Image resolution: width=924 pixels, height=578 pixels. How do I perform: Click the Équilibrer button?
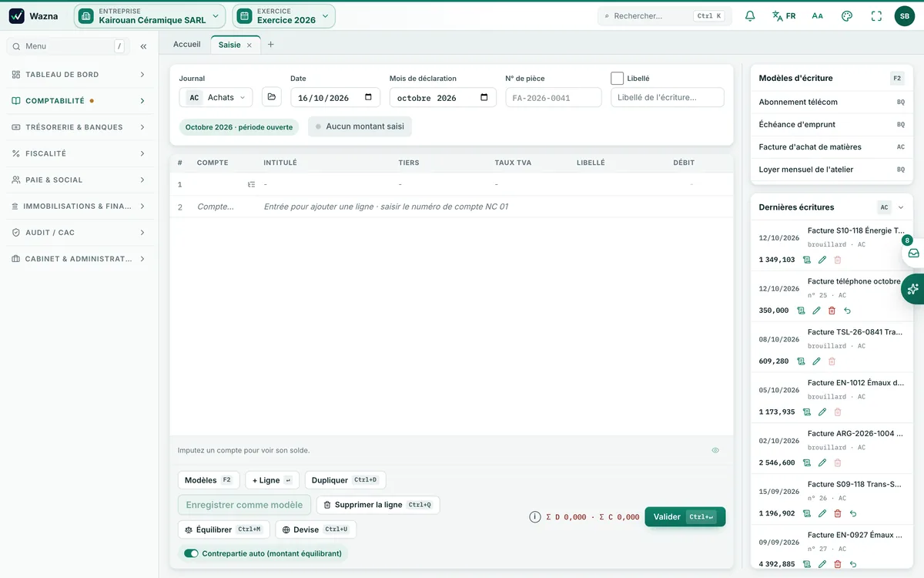pos(224,529)
